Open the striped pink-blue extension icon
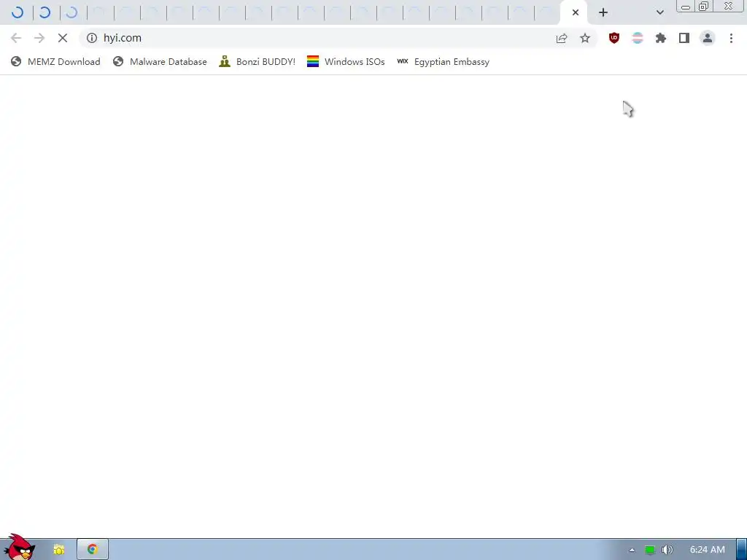747x560 pixels. pyautogui.click(x=638, y=38)
